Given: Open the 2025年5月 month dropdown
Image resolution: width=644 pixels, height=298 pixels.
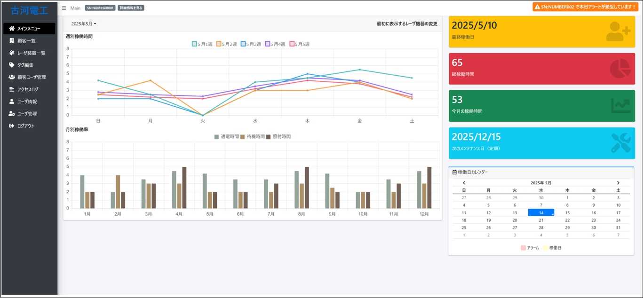Looking at the screenshot, I should click(x=84, y=24).
